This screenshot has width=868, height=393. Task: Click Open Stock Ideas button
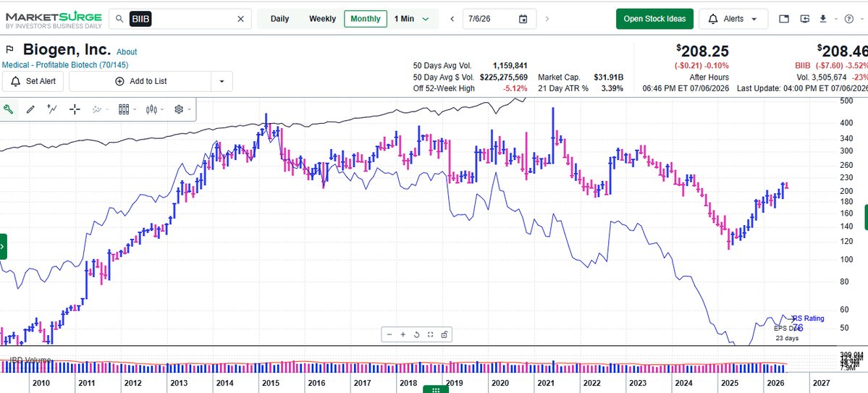click(x=654, y=19)
